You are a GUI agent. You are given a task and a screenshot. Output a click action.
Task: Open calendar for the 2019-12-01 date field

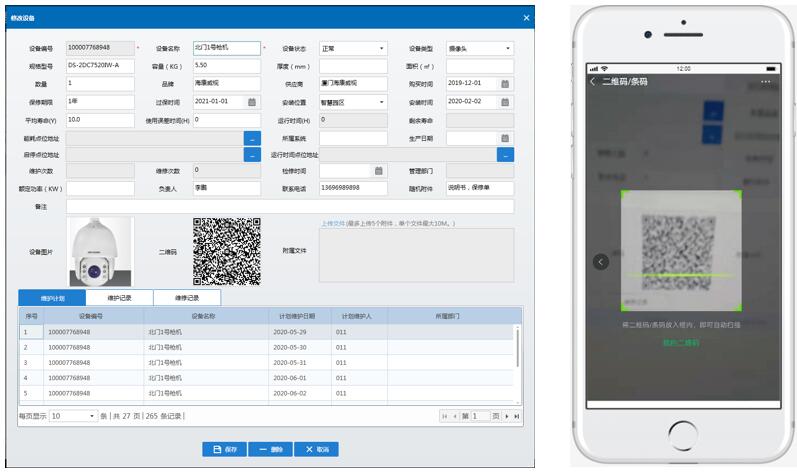tap(505, 84)
